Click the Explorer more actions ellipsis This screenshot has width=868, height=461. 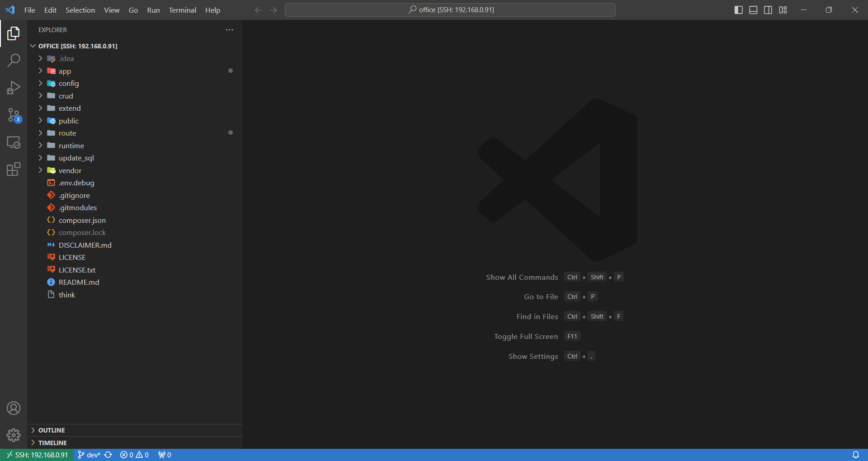click(230, 30)
